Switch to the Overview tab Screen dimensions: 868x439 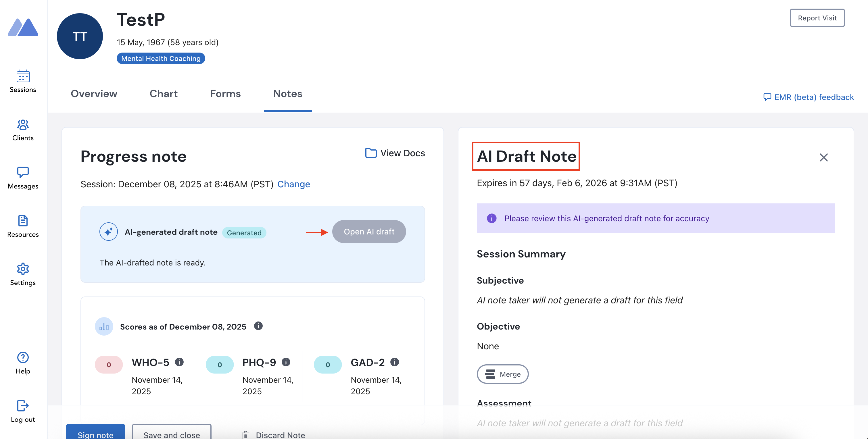(94, 94)
